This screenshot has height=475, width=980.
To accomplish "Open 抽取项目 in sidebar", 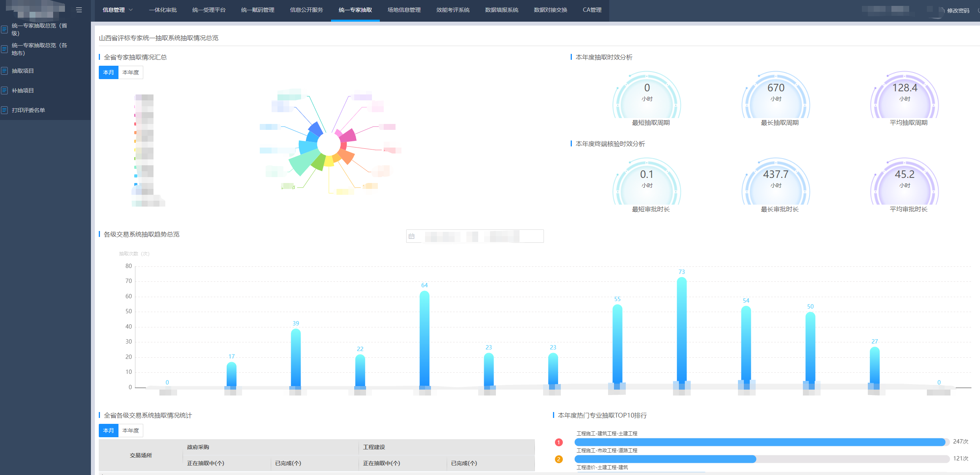I will (23, 71).
